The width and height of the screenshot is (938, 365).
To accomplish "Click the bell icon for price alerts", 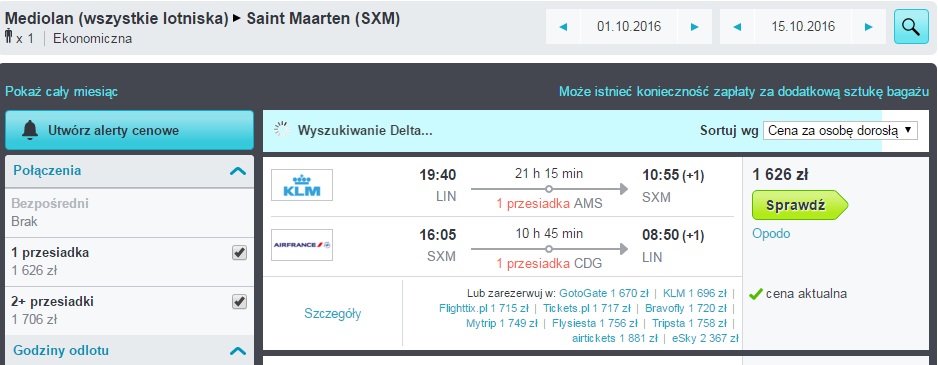I will tap(30, 130).
